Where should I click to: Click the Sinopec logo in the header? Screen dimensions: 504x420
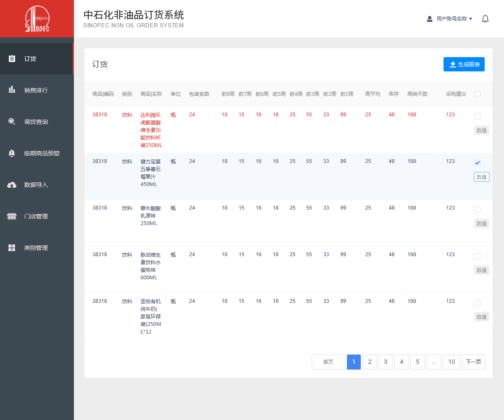pyautogui.click(x=37, y=19)
